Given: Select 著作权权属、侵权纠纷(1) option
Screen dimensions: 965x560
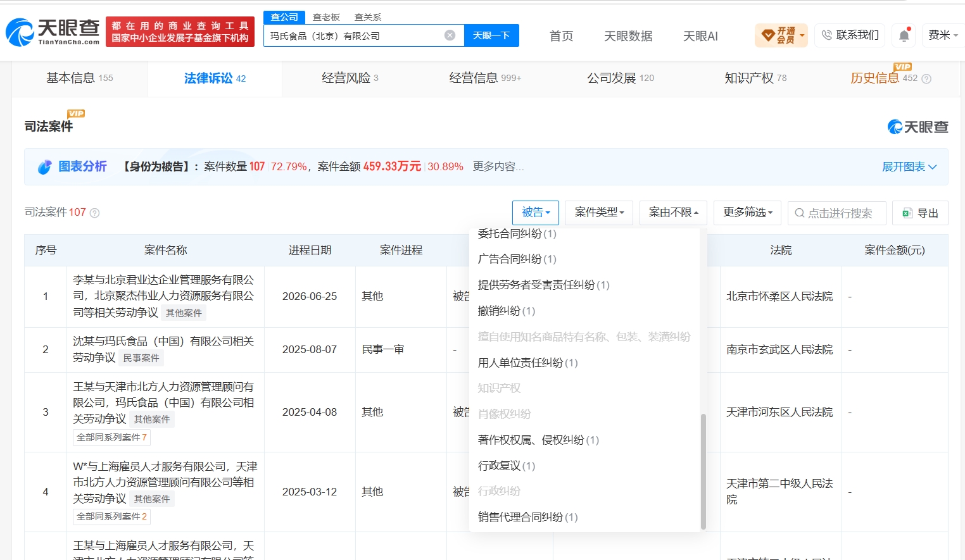Looking at the screenshot, I should 538,440.
